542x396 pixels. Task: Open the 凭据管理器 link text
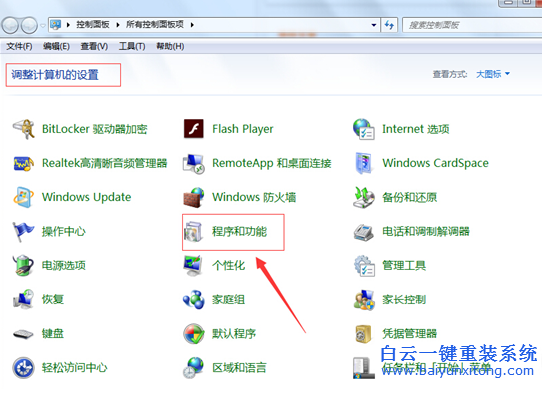click(x=410, y=333)
